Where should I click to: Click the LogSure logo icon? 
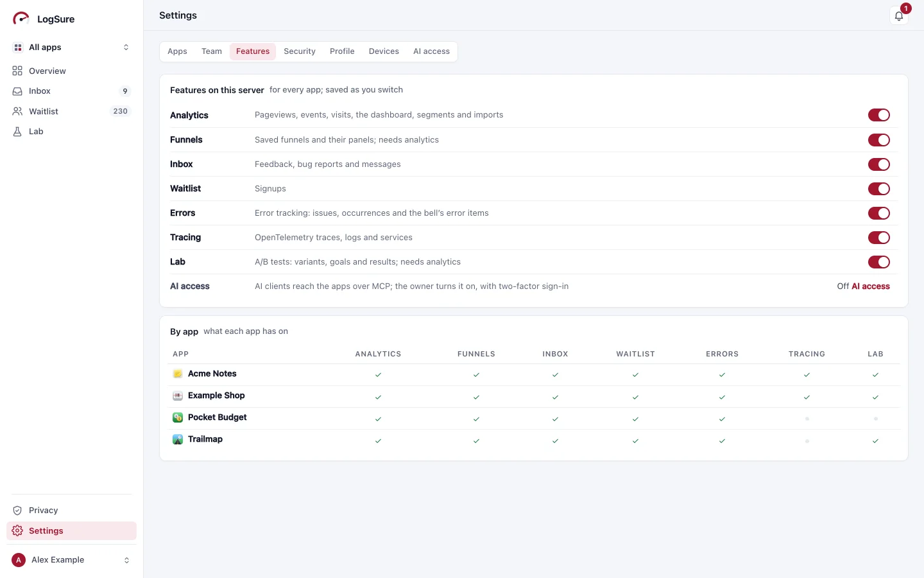[x=21, y=19]
